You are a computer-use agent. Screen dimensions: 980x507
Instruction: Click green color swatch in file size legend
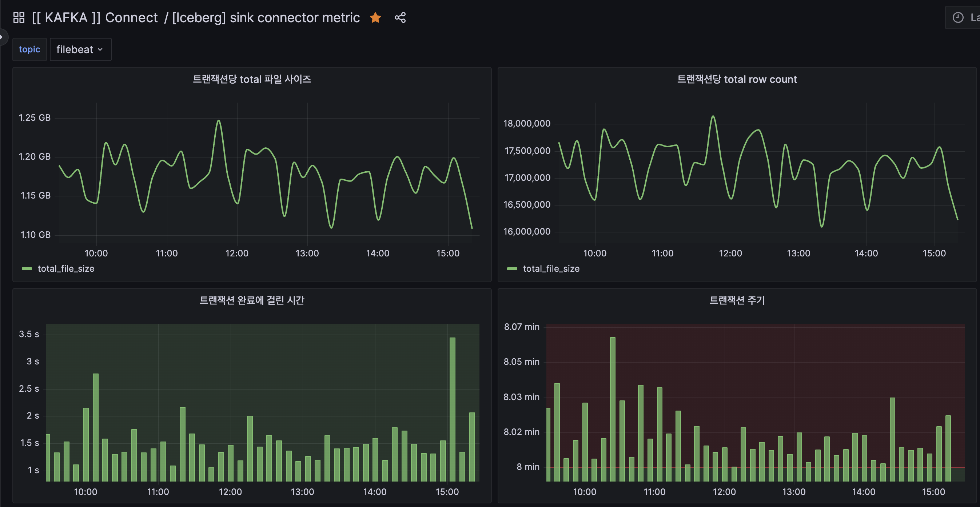tap(27, 269)
